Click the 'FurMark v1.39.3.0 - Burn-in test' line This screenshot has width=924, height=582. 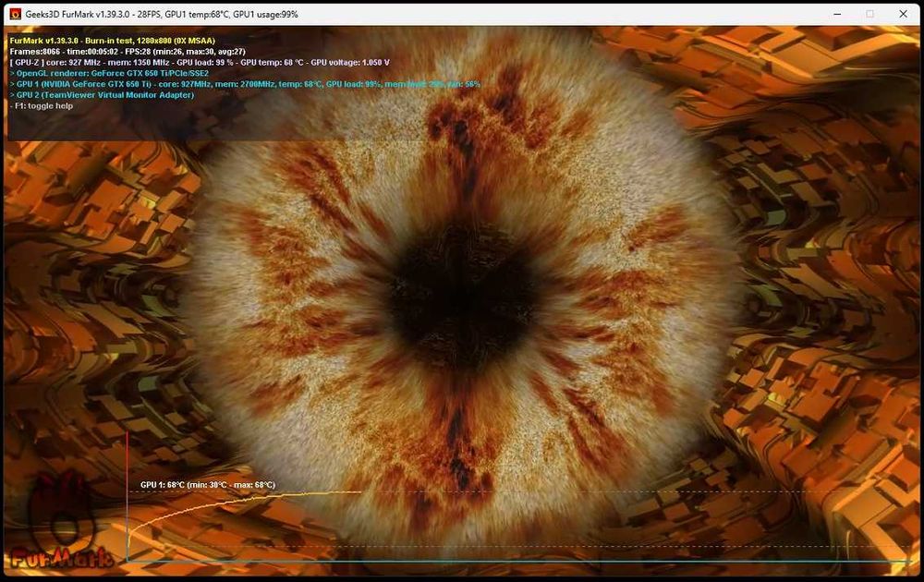113,41
